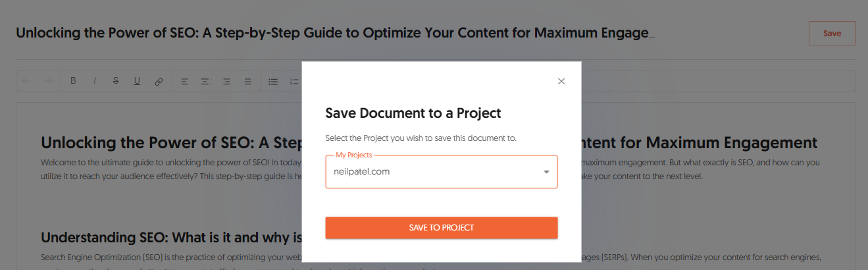Click the undo arrow in the toolbar
The image size is (868, 270).
pos(26,81)
